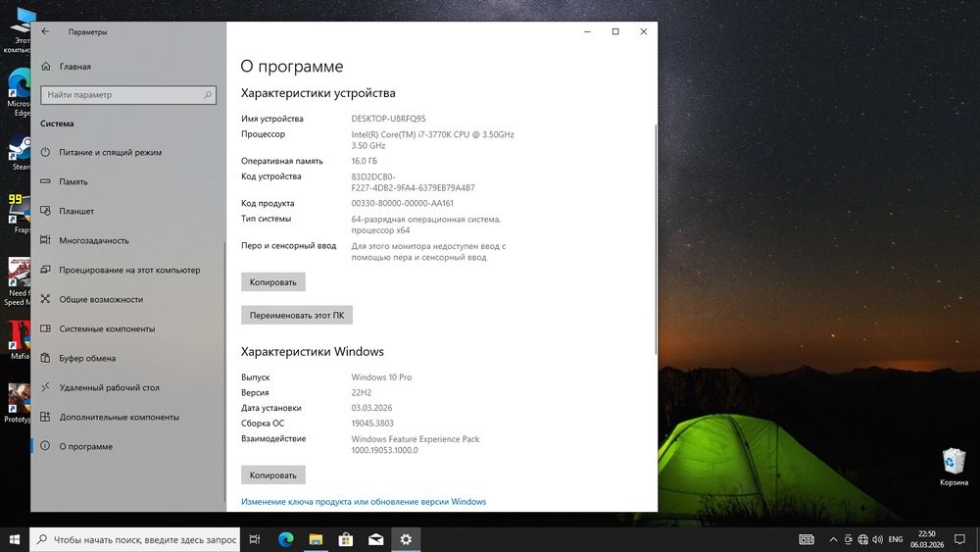Open the volume speaker tray icon
The height and width of the screenshot is (552, 980).
tap(877, 539)
